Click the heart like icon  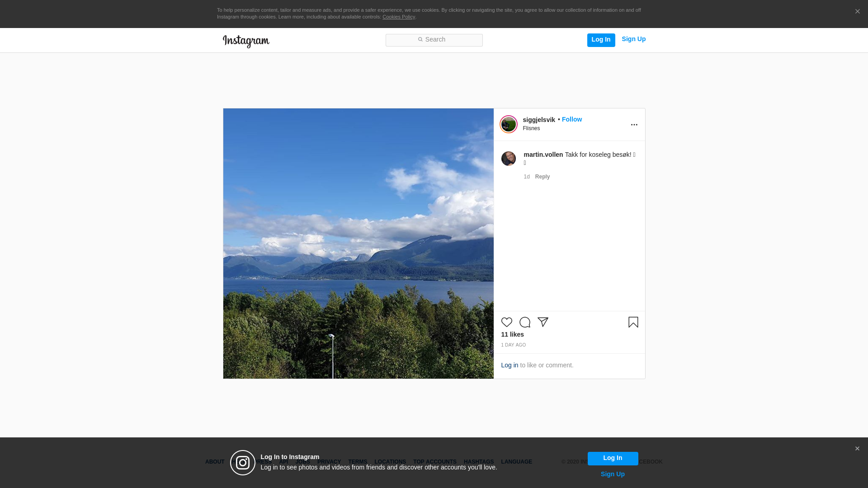(x=506, y=322)
